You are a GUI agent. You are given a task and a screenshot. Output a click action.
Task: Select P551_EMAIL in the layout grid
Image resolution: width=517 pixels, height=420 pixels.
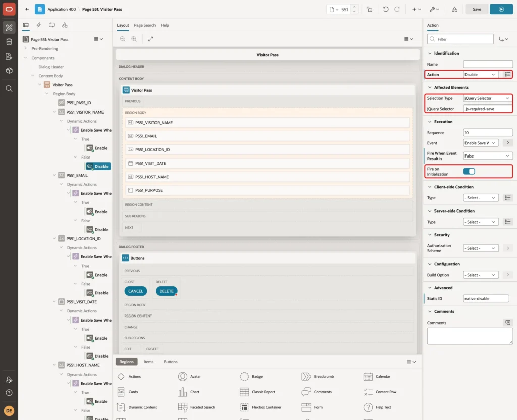[x=268, y=136]
